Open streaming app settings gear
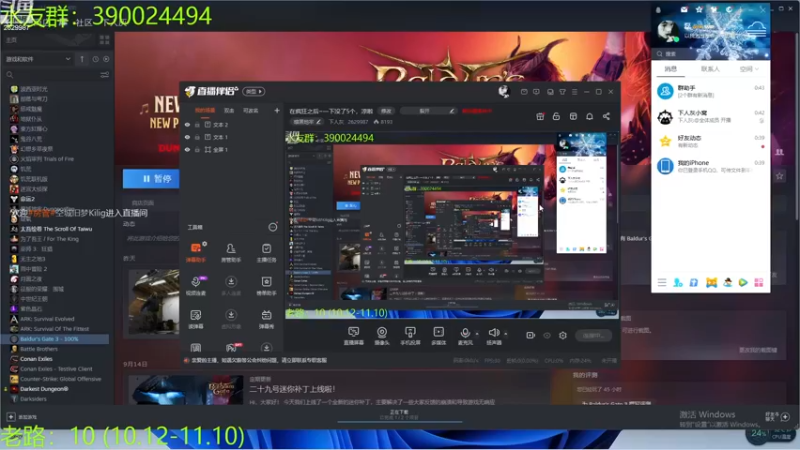The image size is (800, 450). pyautogui.click(x=563, y=336)
